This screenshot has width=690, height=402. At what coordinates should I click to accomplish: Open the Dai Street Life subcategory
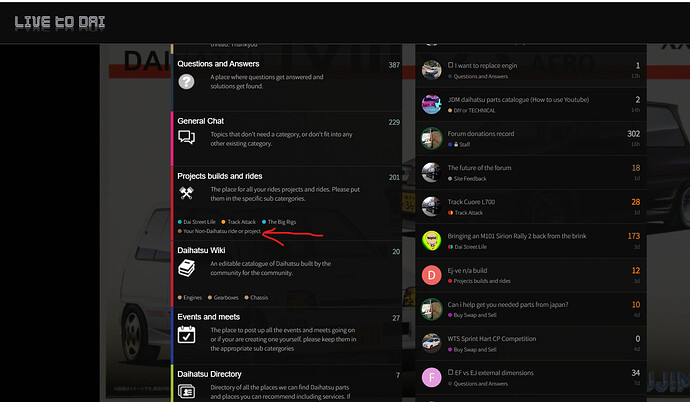(x=197, y=222)
